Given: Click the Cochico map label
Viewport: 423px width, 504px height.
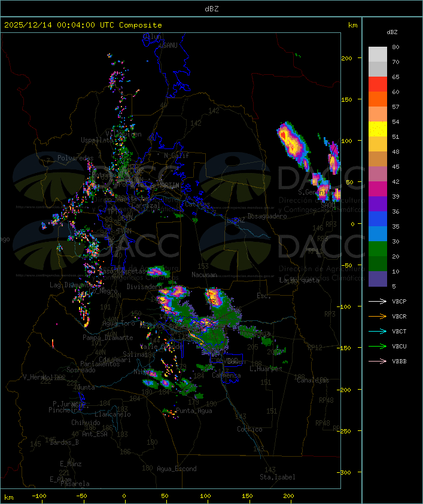Looking at the screenshot, I should pos(249,429).
